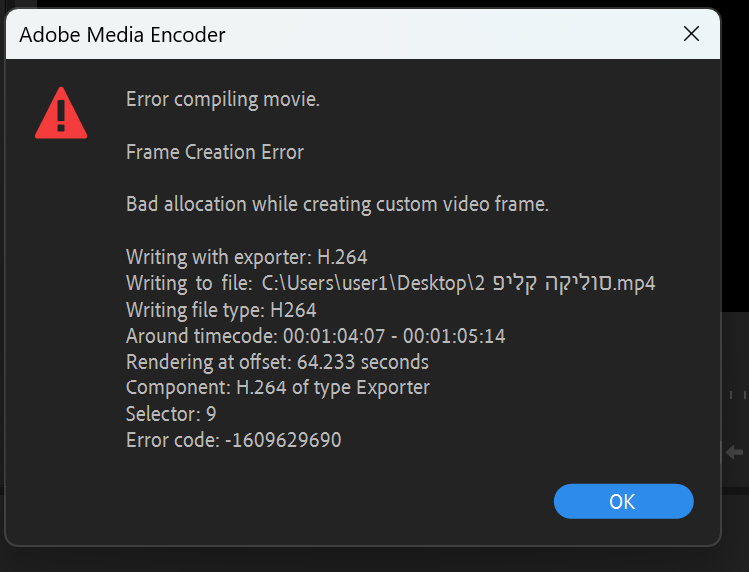Click the "Component: H.264 of type Exporter" line
This screenshot has width=749, height=572.
[277, 388]
